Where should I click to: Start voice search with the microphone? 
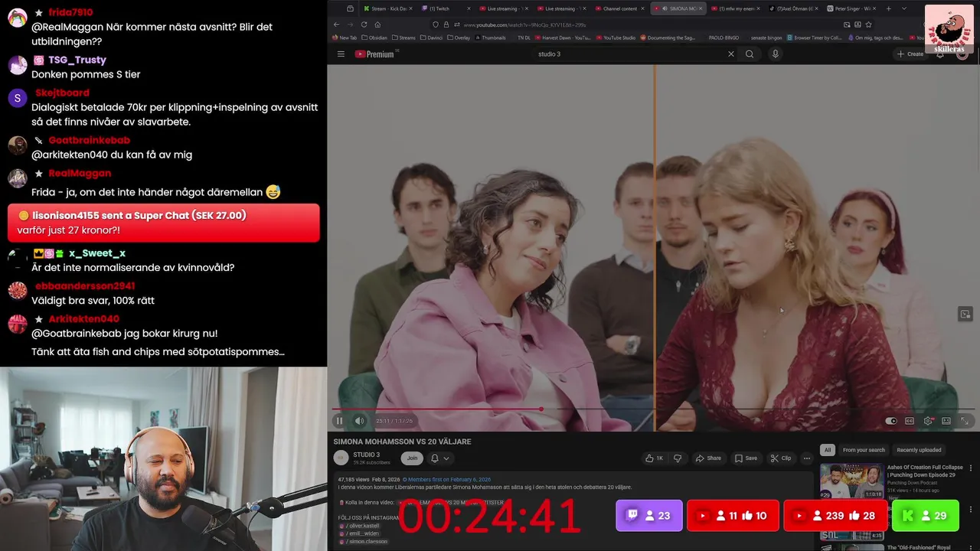click(x=775, y=54)
